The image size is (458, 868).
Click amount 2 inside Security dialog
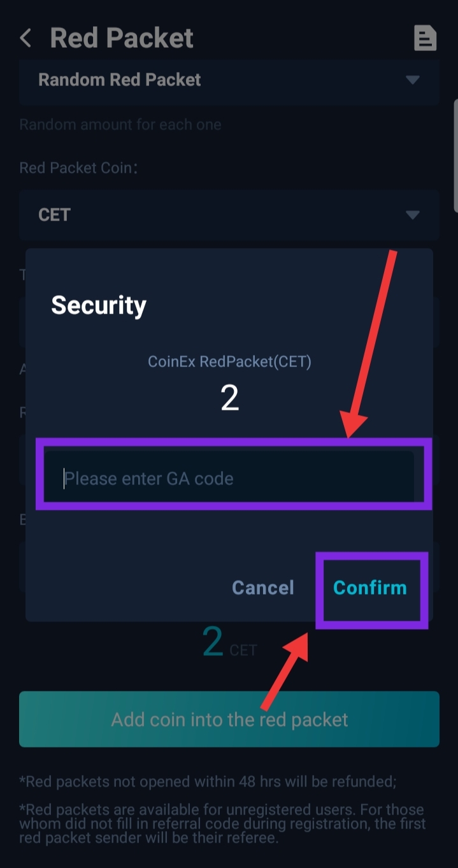tap(229, 398)
